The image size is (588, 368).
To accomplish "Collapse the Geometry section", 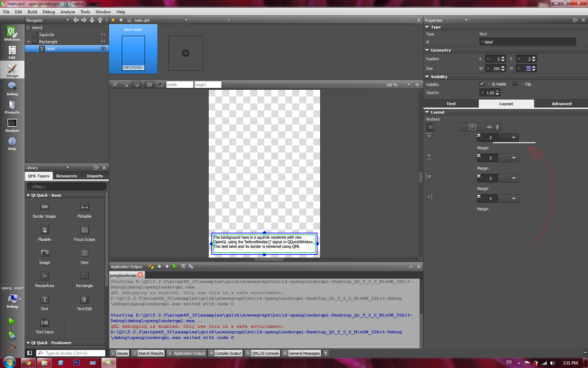I will click(x=427, y=50).
